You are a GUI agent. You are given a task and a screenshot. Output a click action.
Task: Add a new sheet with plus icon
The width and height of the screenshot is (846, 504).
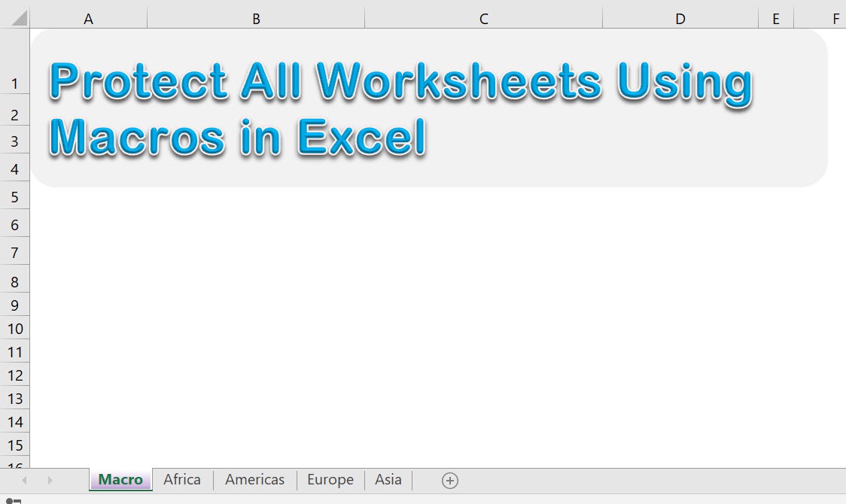[450, 480]
